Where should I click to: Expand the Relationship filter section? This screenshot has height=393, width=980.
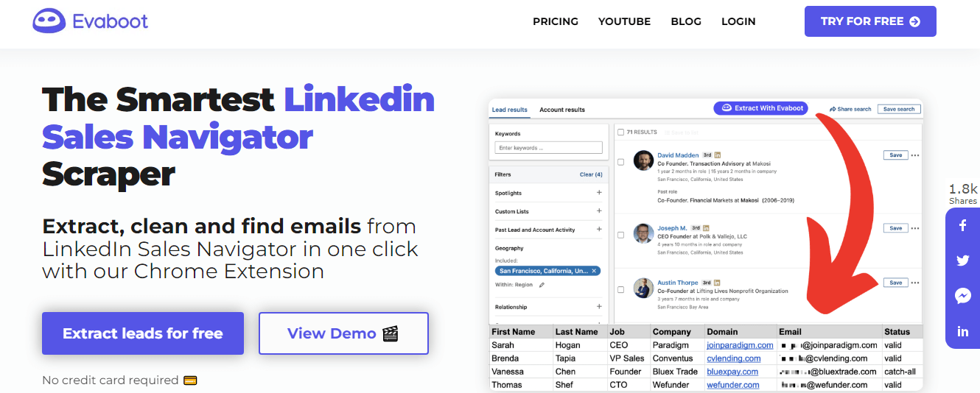[x=599, y=307]
